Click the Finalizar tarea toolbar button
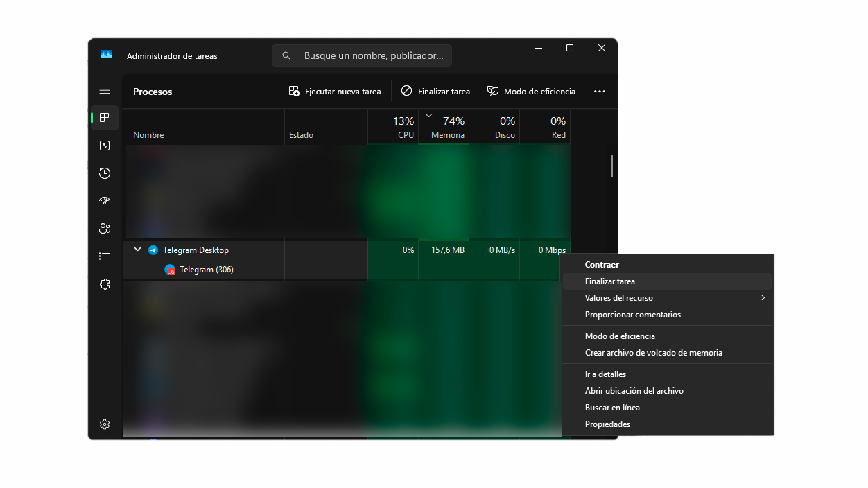Viewport: 868px width, 488px height. (435, 91)
